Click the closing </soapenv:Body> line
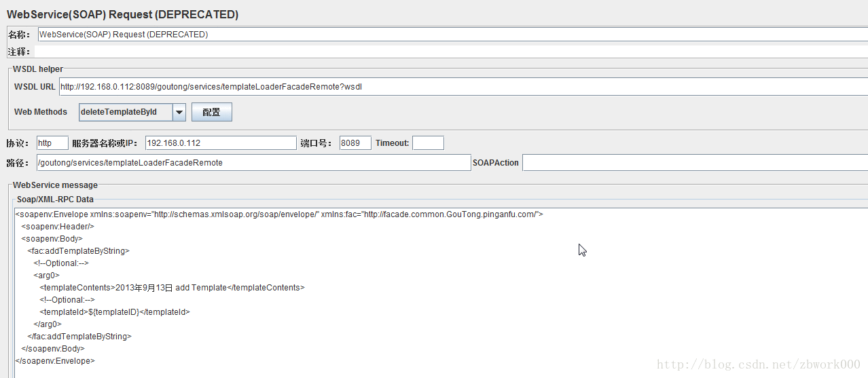Image resolution: width=868 pixels, height=378 pixels. [53, 349]
